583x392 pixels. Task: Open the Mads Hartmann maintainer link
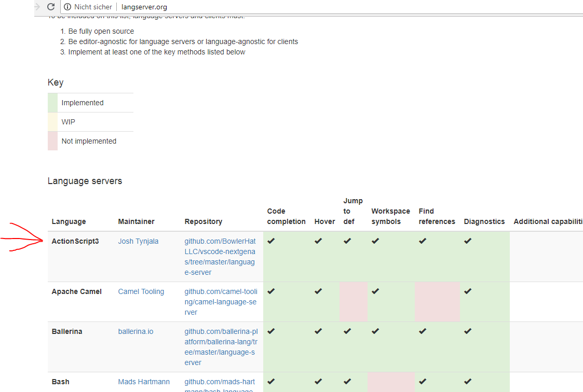pos(144,381)
